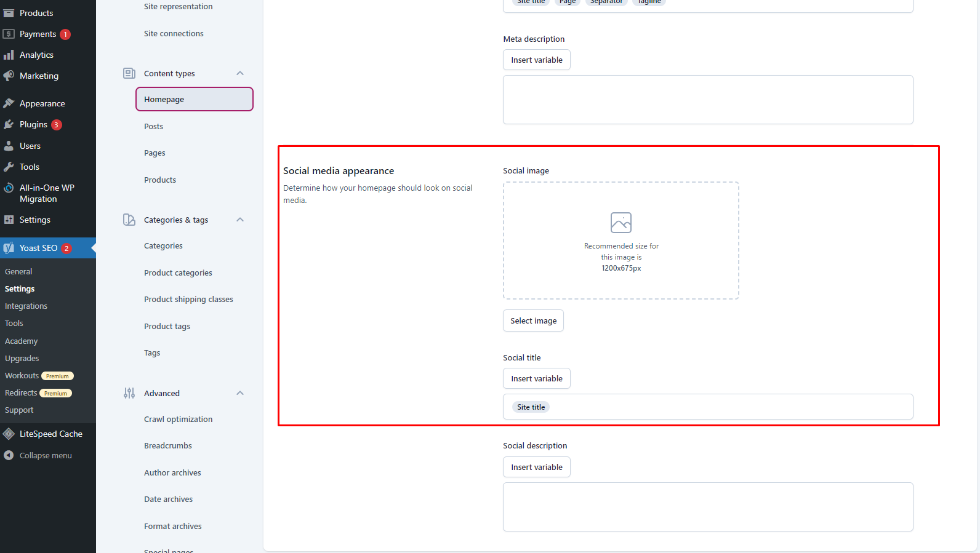Screen dimensions: 980x553
Task: Click the Plugins plug icon
Action: [9, 124]
